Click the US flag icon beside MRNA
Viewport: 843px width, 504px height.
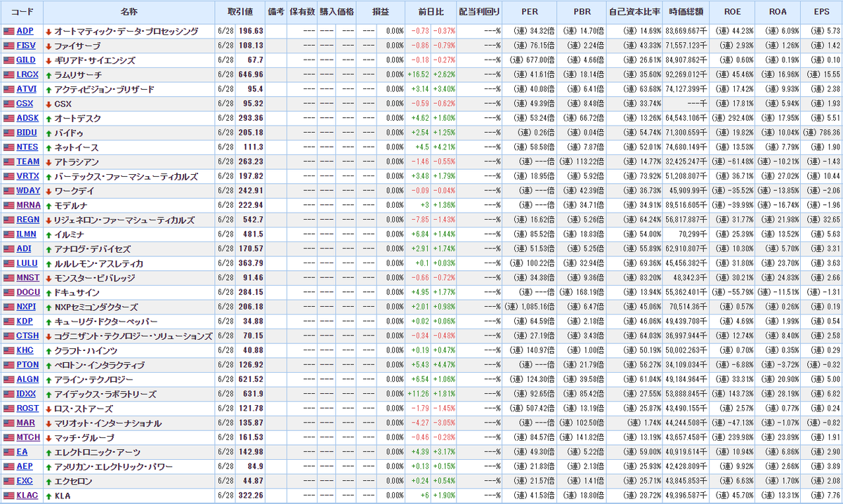click(x=8, y=206)
